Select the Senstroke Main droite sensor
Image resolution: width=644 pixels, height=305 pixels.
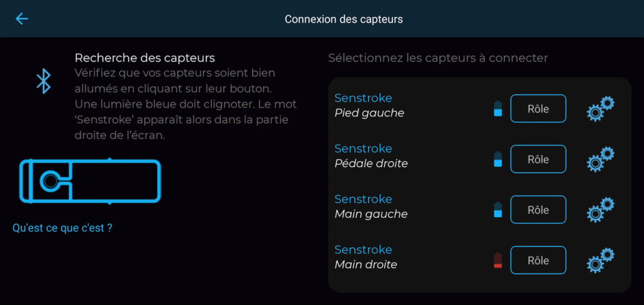(479, 260)
